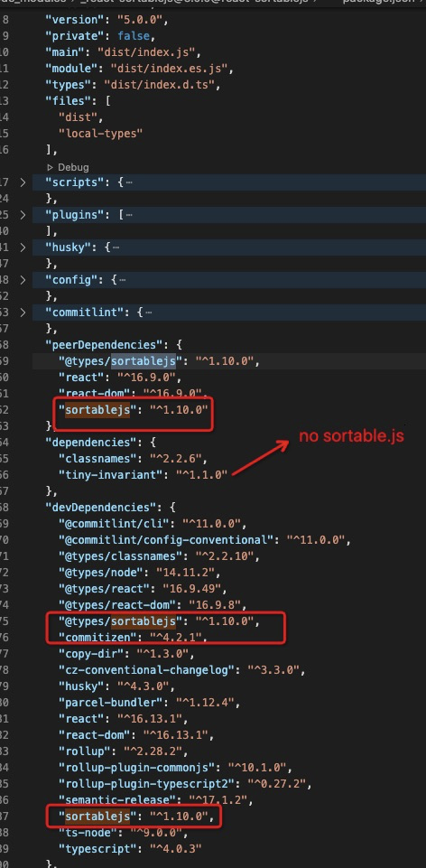Expand the folded "plugins" array
The height and width of the screenshot is (868, 426).
click(23, 215)
